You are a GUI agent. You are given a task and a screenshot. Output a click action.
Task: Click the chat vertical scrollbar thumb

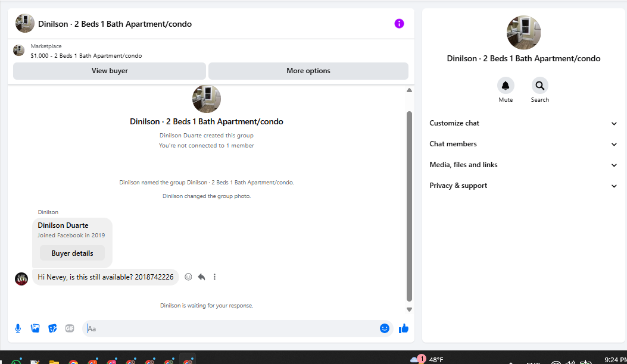click(409, 206)
